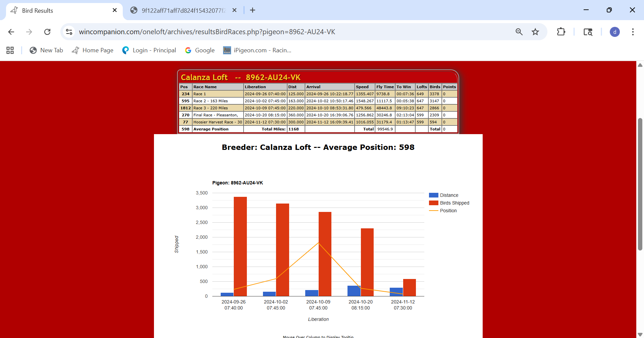Image resolution: width=644 pixels, height=338 pixels.
Task: Reload the current page
Action: pos(47,32)
